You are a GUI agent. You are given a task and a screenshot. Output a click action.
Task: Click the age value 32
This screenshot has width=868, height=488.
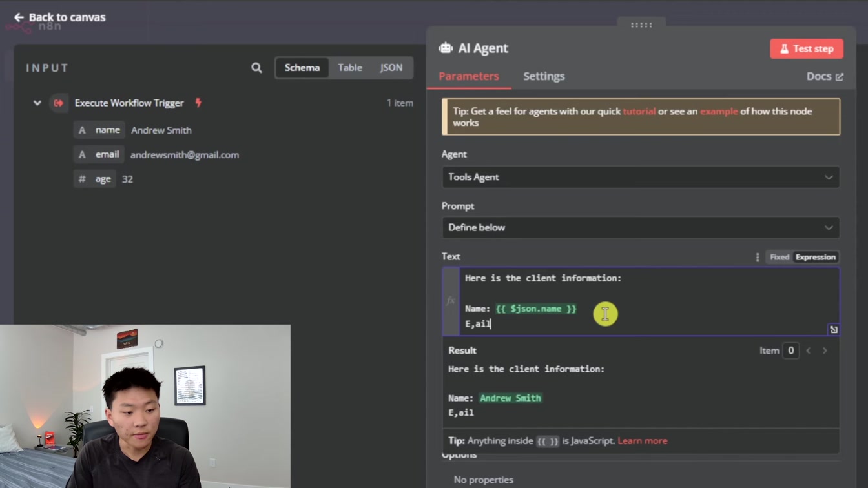[x=127, y=179]
